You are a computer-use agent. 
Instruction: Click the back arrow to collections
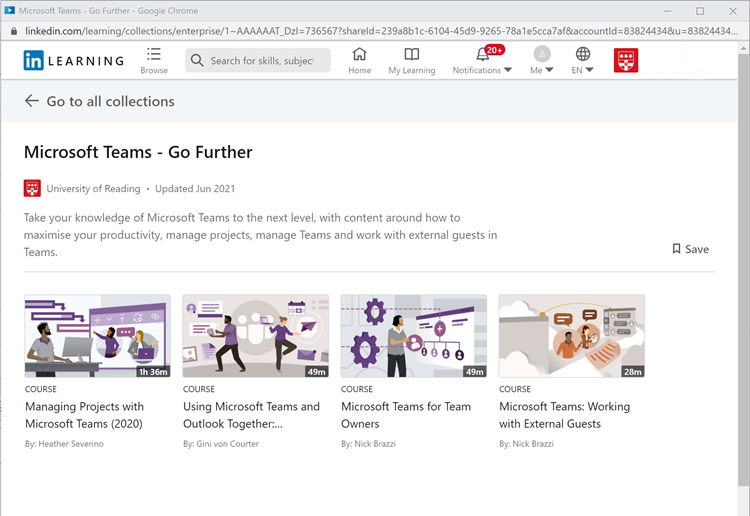click(x=32, y=101)
